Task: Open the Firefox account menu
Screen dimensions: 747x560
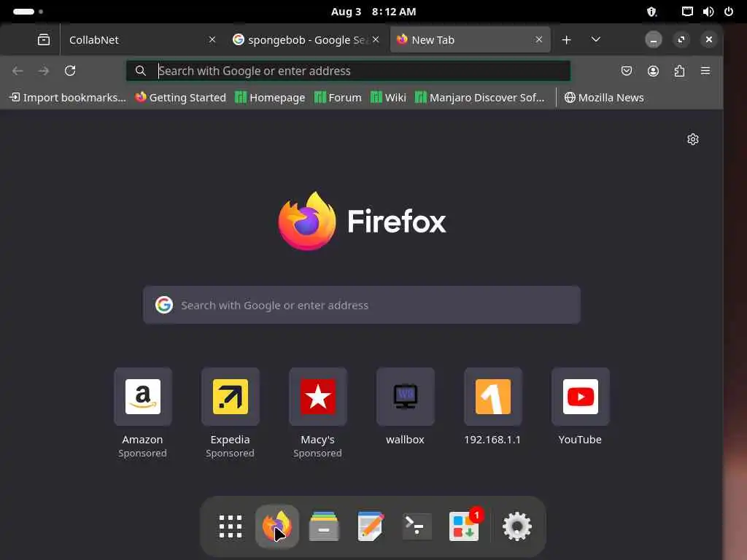Action: pos(653,71)
